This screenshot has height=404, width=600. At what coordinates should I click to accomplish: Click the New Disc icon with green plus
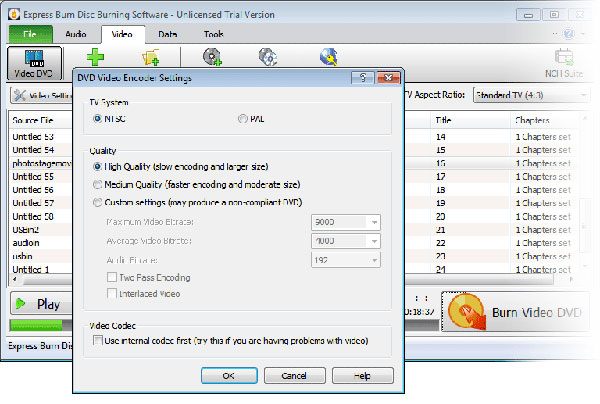pyautogui.click(x=212, y=57)
